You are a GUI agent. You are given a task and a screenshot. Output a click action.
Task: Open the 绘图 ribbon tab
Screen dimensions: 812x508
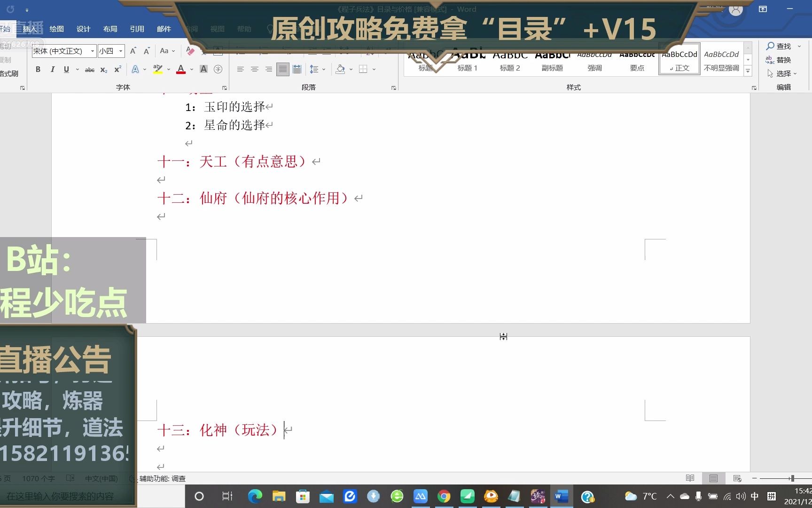pos(56,29)
